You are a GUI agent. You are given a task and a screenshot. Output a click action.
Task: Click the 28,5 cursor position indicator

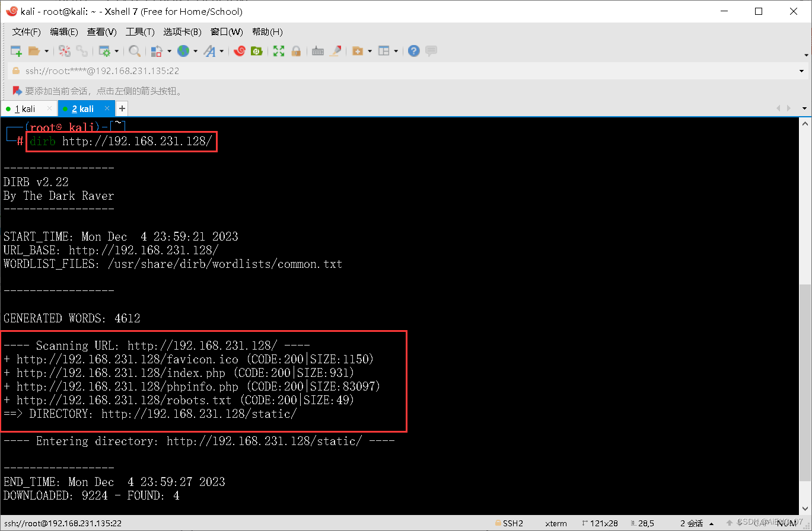(x=642, y=523)
